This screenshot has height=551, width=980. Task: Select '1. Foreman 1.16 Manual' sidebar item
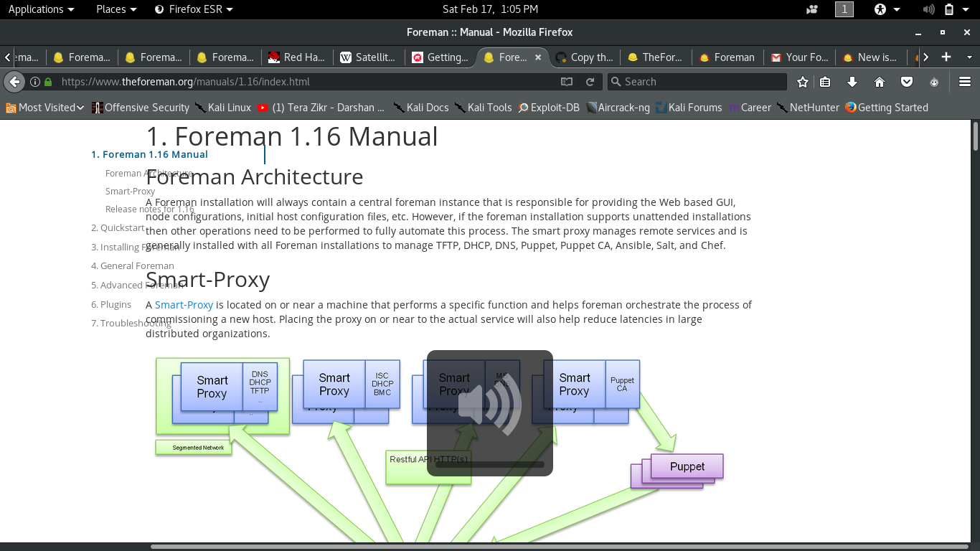149,154
